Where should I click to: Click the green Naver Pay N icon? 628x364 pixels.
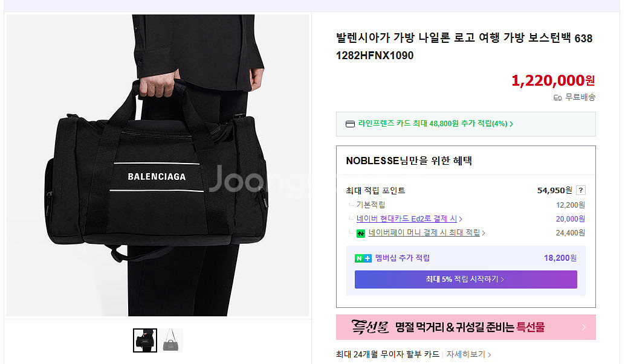coord(360,233)
